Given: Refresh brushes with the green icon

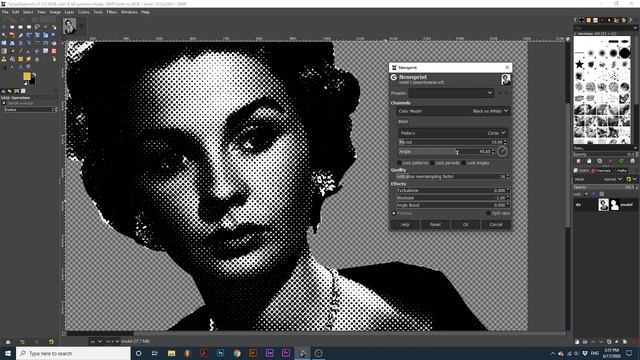Looking at the screenshot, I should pyautogui.click(x=621, y=161).
